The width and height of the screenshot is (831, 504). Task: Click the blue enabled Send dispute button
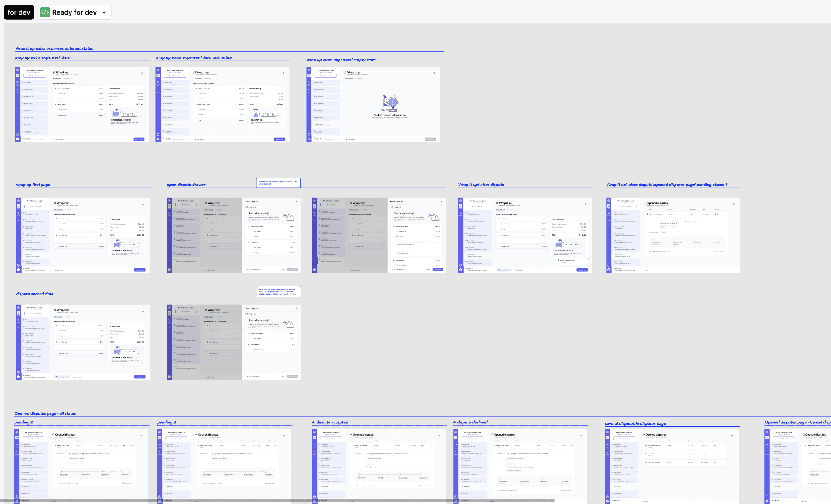(x=437, y=269)
